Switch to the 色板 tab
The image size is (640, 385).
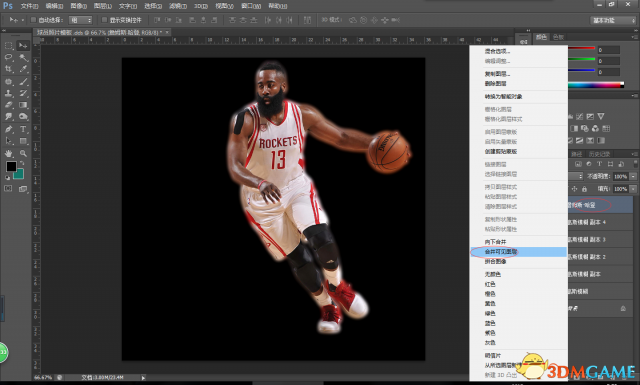(558, 37)
